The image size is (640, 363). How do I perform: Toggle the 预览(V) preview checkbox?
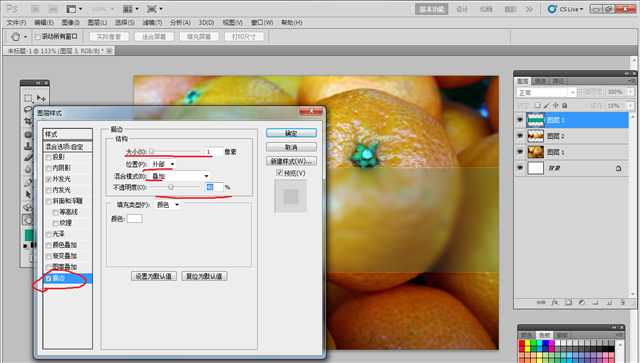pyautogui.click(x=280, y=173)
